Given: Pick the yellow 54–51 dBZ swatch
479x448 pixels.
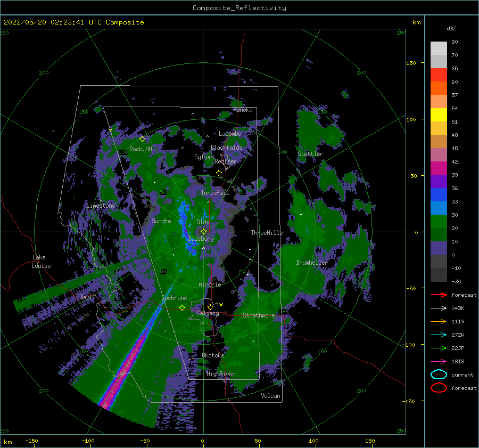Looking at the screenshot, I should click(x=439, y=115).
